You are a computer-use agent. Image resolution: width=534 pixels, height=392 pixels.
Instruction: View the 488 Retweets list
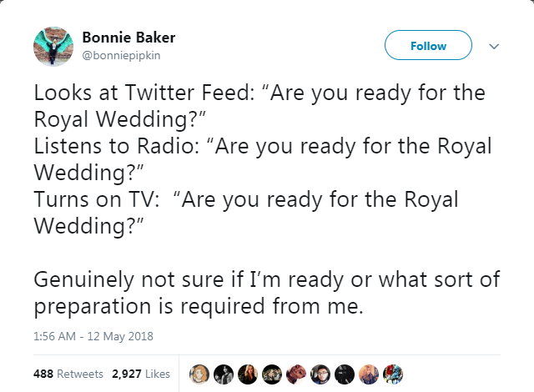pyautogui.click(x=68, y=374)
